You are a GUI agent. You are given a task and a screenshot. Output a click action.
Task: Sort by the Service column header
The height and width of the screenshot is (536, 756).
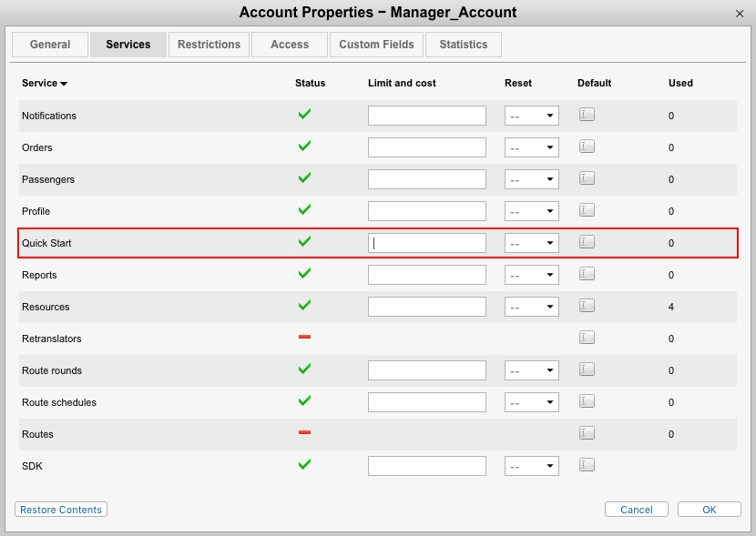pyautogui.click(x=45, y=83)
